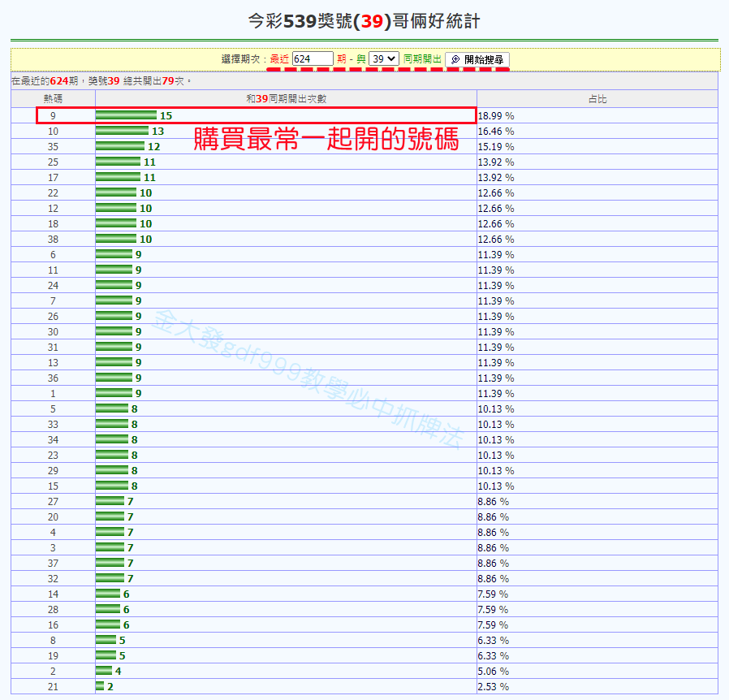
Task: Click the 開始搜尋 search button
Action: coord(477,59)
